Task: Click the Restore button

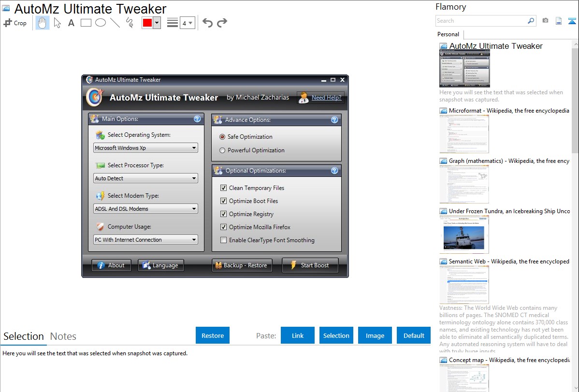Action: (x=213, y=335)
